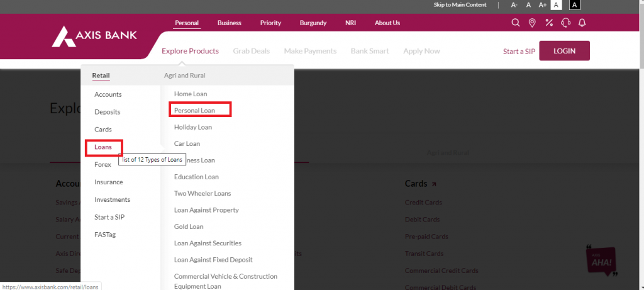644x290 pixels.
Task: Expand the Apply Now menu
Action: coord(421,51)
